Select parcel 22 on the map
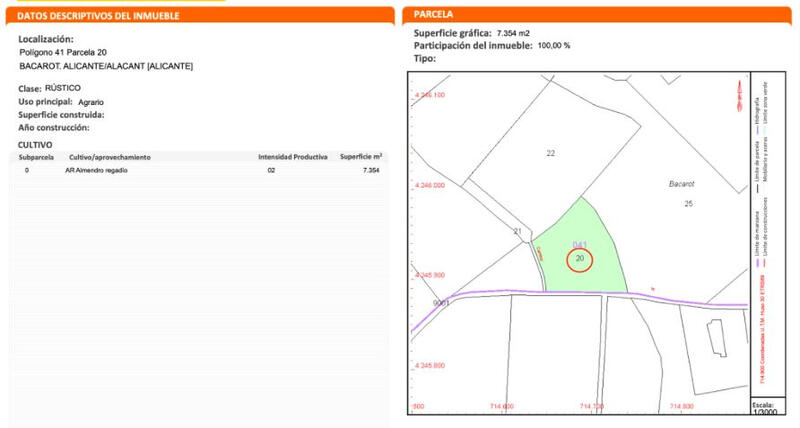This screenshot has height=428, width=800. (550, 153)
